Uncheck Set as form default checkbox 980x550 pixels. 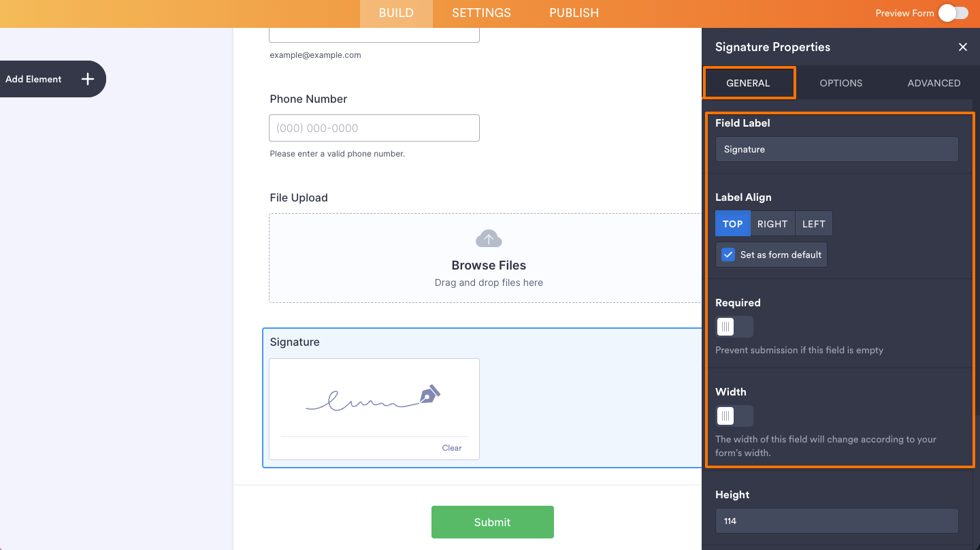pyautogui.click(x=728, y=255)
